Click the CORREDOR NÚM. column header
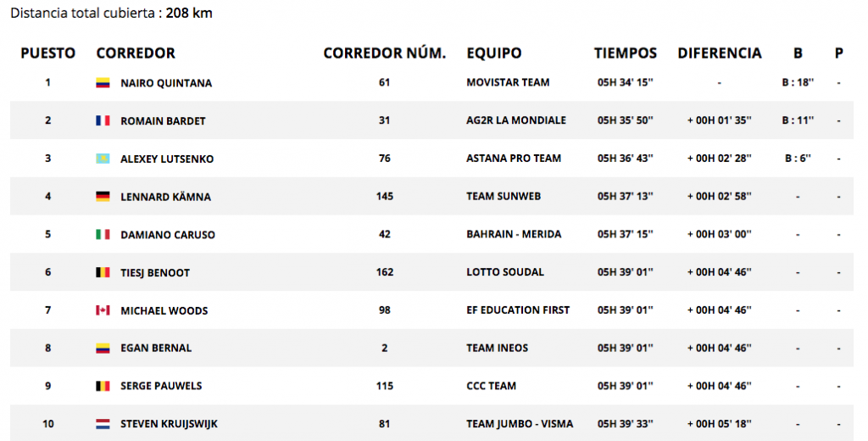The width and height of the screenshot is (868, 441). pyautogui.click(x=385, y=53)
